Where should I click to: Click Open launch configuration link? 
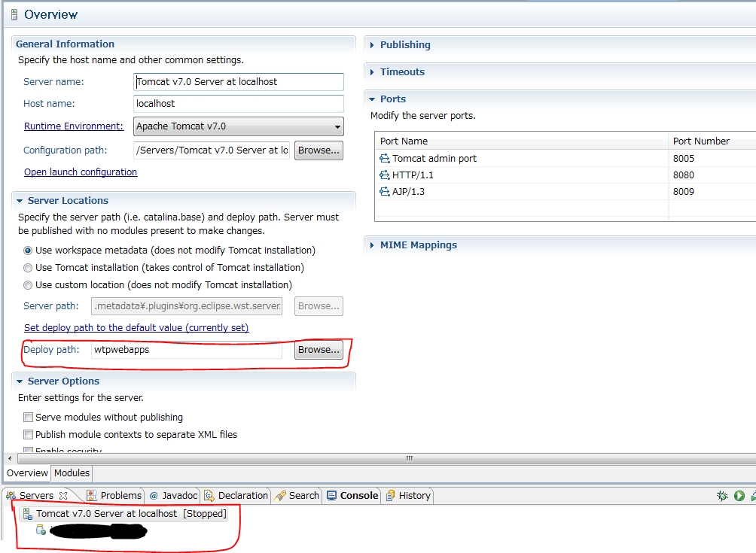(x=81, y=172)
